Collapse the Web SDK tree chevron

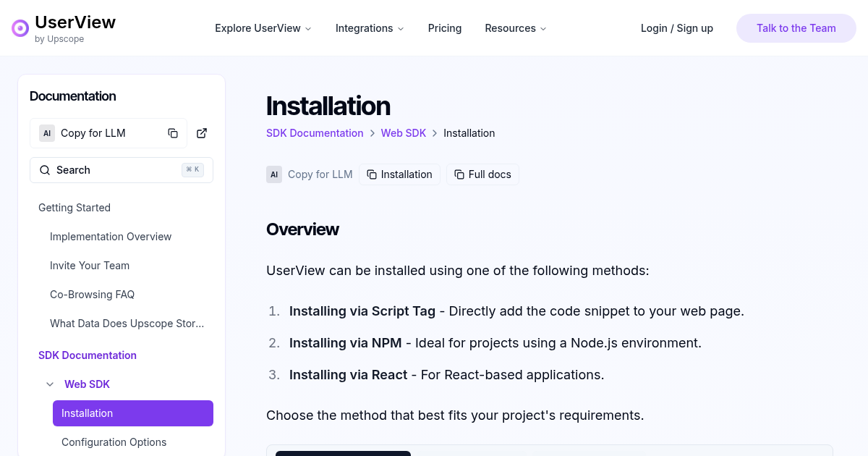(x=50, y=384)
